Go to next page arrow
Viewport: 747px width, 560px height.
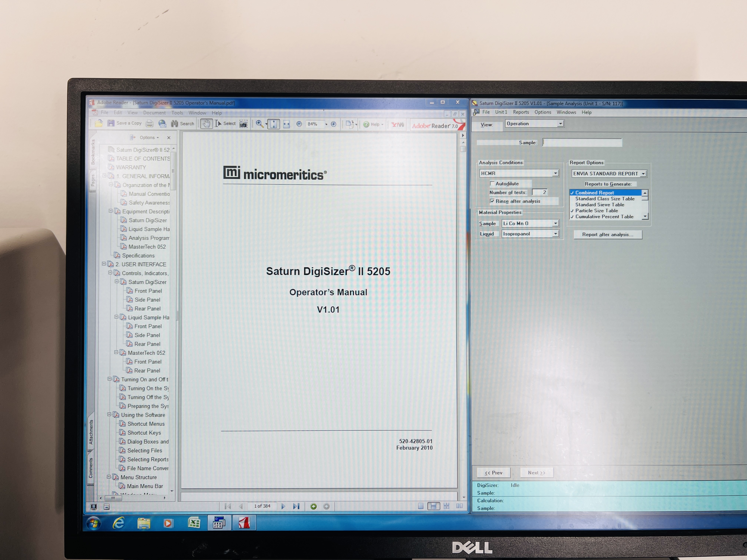[283, 506]
